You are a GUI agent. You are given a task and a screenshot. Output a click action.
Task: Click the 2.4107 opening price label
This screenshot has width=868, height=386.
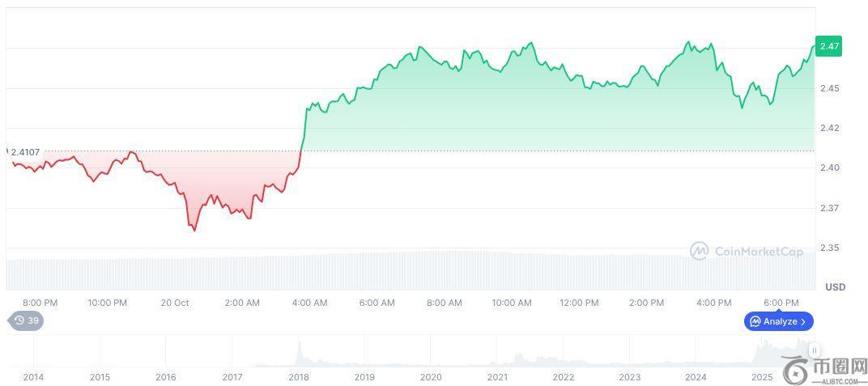pos(25,152)
